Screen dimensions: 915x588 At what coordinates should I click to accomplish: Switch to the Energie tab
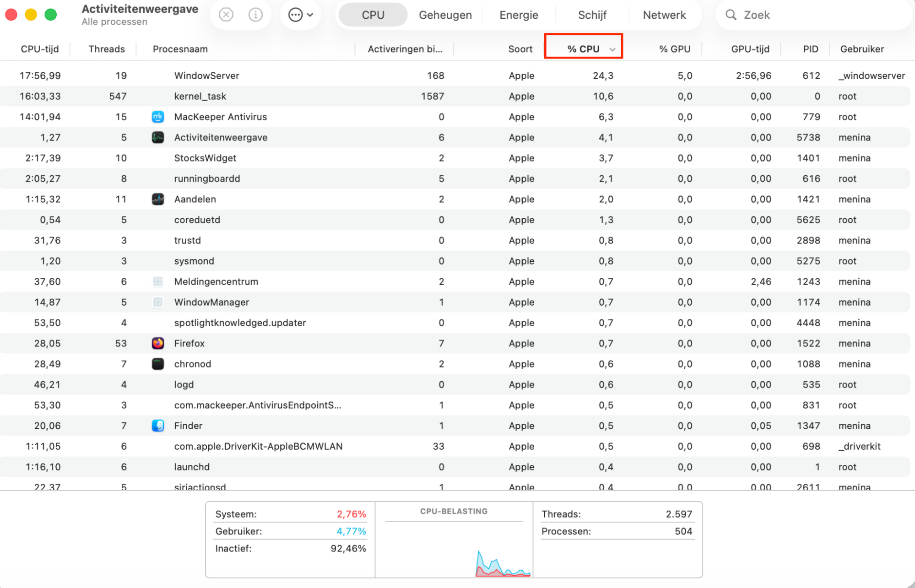tap(519, 15)
